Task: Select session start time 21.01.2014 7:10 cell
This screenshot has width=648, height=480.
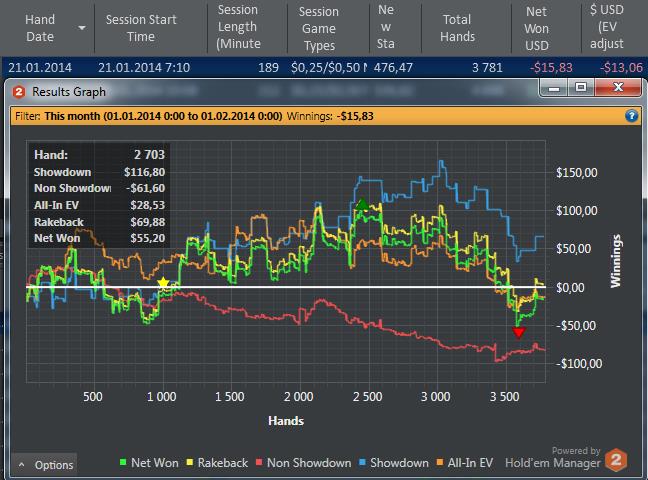Action: click(x=144, y=67)
